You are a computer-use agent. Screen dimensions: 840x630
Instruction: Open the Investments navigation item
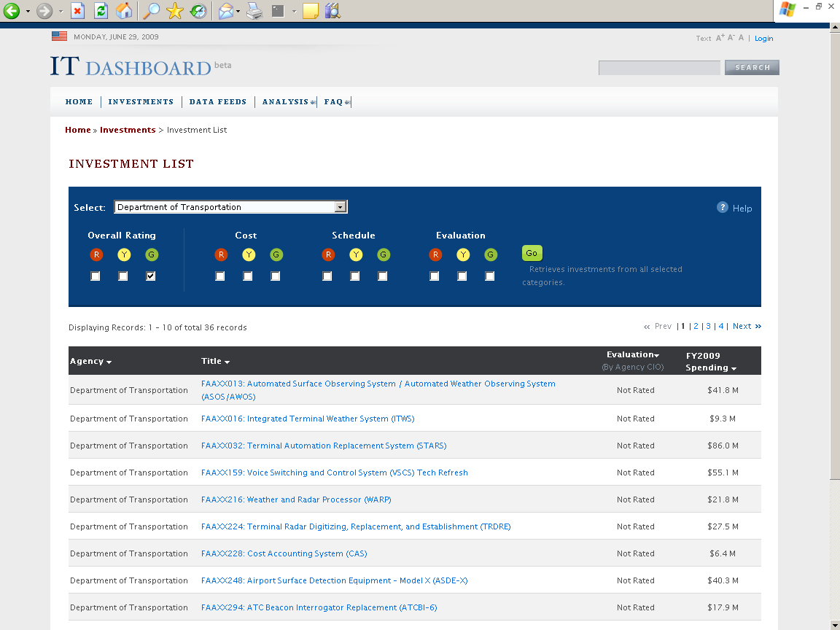click(141, 102)
